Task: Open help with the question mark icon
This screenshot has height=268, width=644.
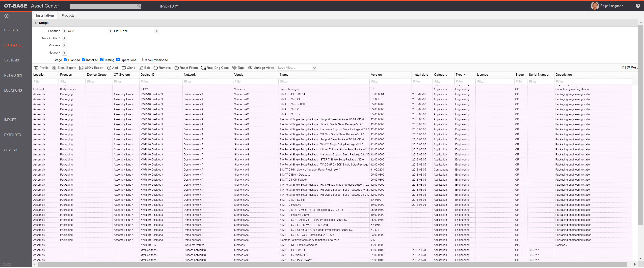Action: click(x=638, y=6)
